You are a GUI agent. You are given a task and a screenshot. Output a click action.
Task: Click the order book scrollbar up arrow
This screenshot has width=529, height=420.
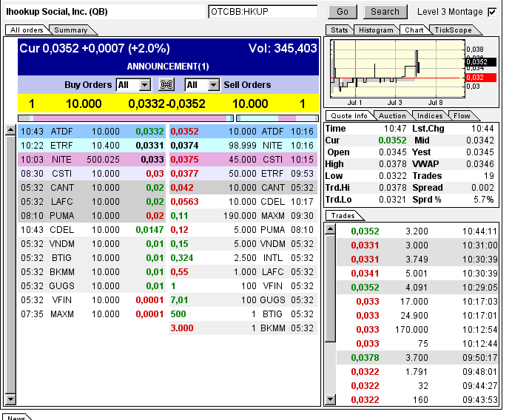tap(10, 130)
